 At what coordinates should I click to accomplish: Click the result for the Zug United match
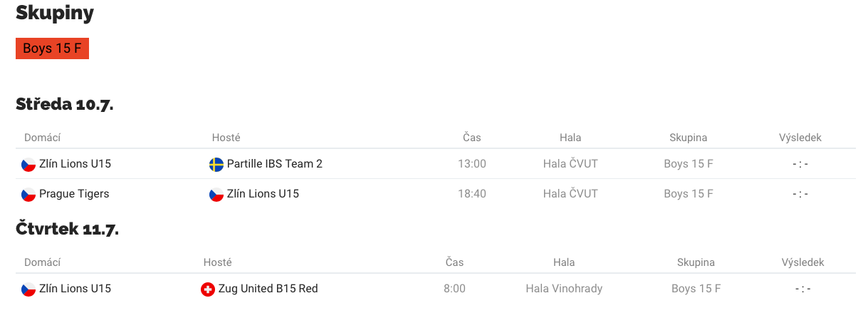point(802,289)
